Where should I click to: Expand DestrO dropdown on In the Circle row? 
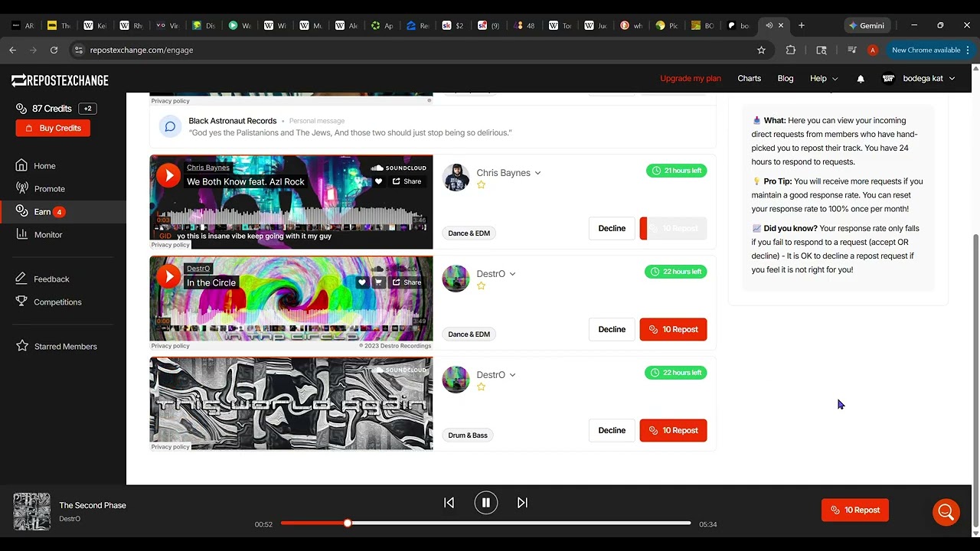coord(512,274)
